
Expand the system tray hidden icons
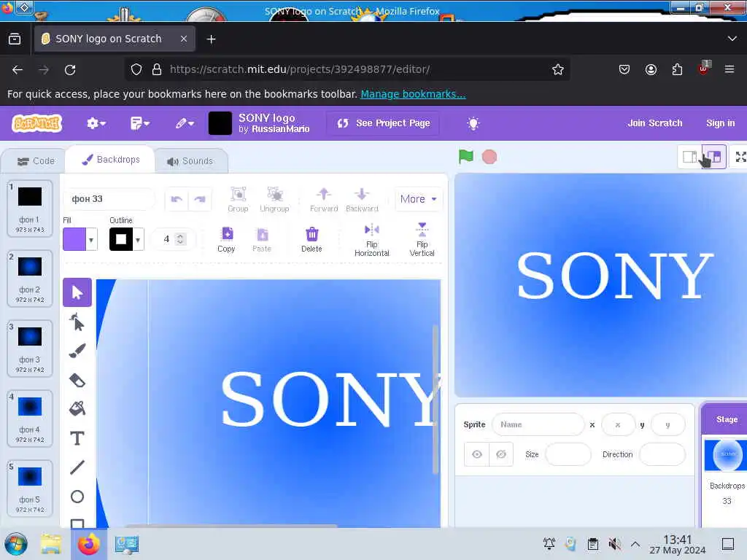coord(635,544)
